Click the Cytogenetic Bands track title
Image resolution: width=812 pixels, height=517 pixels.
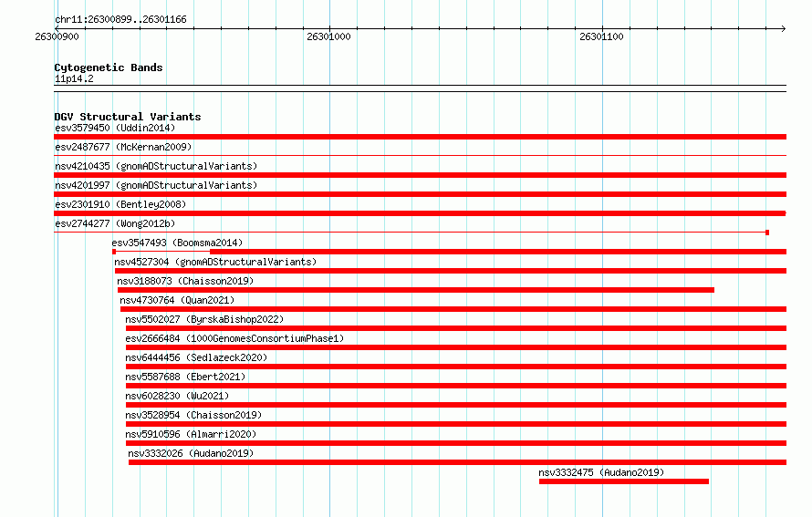109,67
